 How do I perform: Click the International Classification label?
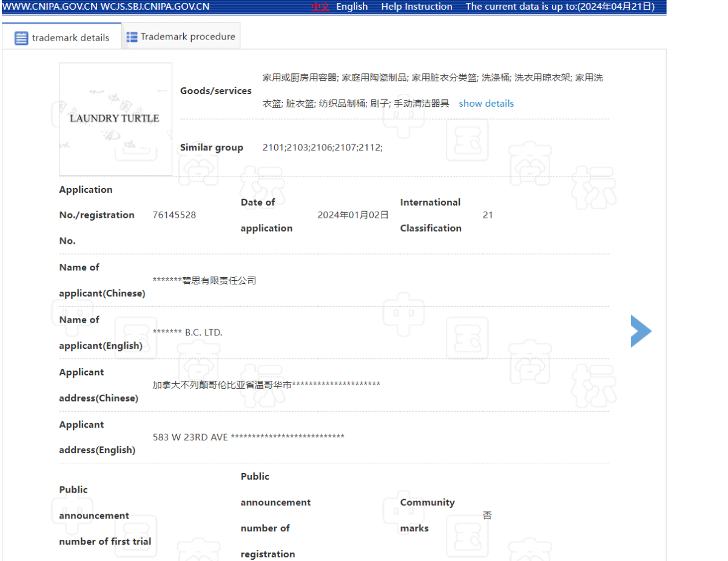pyautogui.click(x=431, y=215)
